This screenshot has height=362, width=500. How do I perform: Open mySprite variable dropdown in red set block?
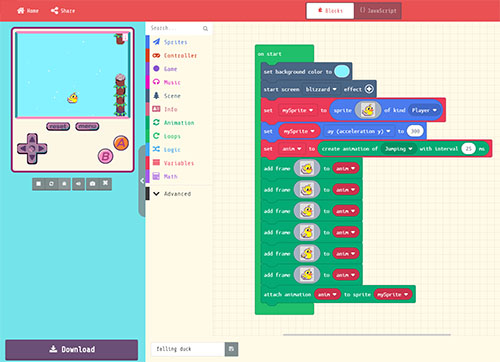coord(297,110)
